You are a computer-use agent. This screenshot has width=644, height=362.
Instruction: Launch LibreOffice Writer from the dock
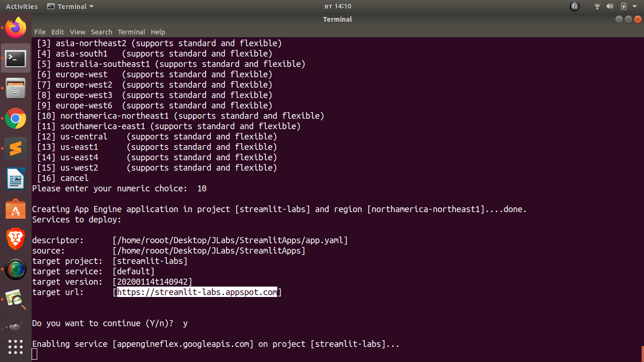pos(16,179)
